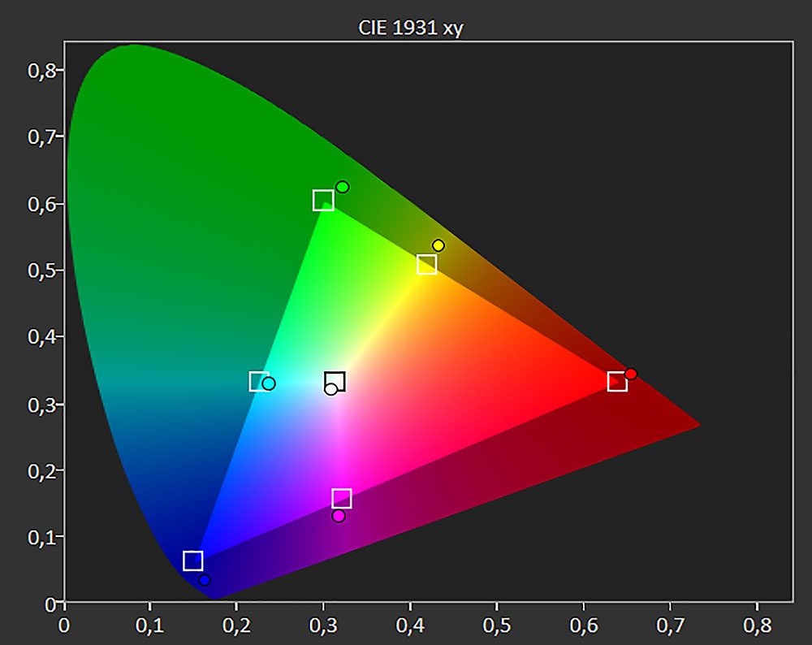The image size is (812, 645).
Task: Click the 0,8 label on vertical axis
Action: coord(41,70)
